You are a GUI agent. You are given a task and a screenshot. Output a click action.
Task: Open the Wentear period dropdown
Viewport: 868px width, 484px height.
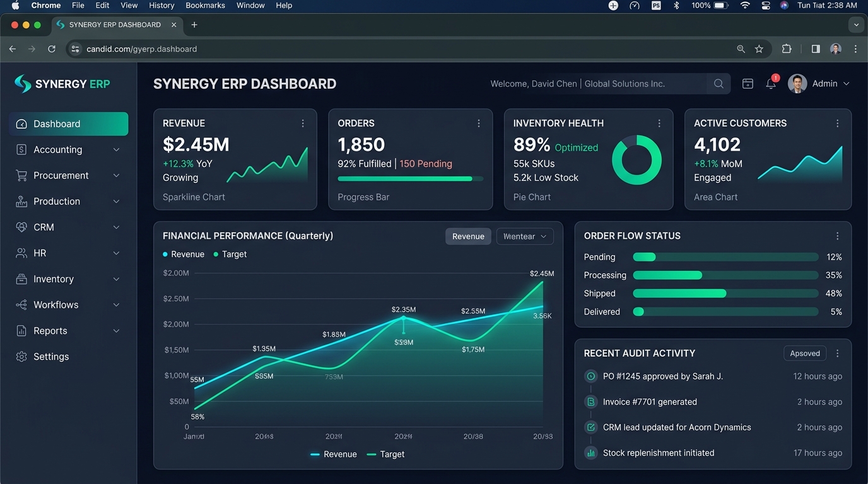(x=525, y=236)
